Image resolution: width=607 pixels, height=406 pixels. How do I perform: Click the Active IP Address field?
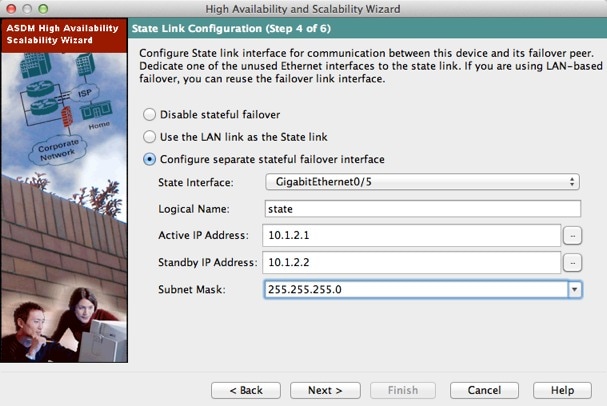point(412,235)
